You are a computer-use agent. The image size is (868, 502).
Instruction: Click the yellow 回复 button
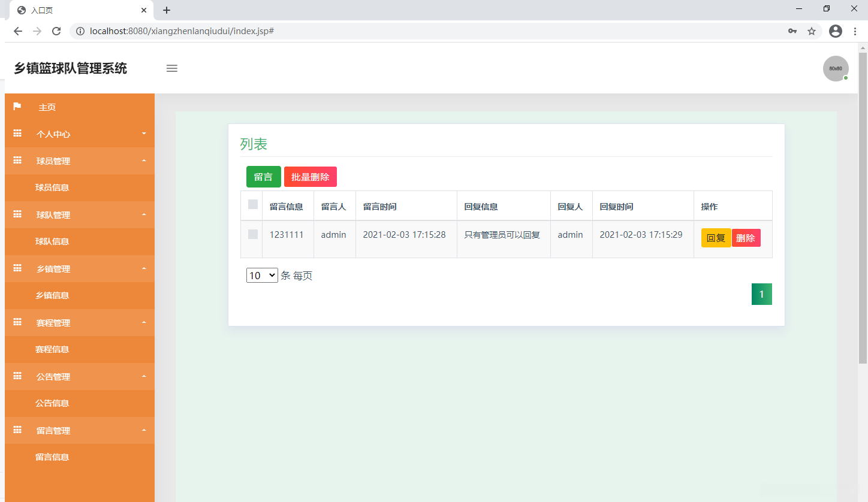point(716,238)
